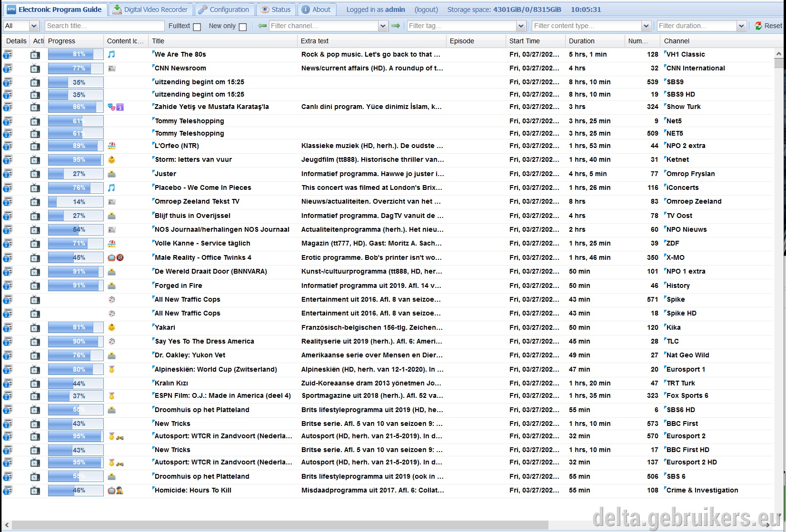Click news icon on CNN Newsroom row

[111, 69]
